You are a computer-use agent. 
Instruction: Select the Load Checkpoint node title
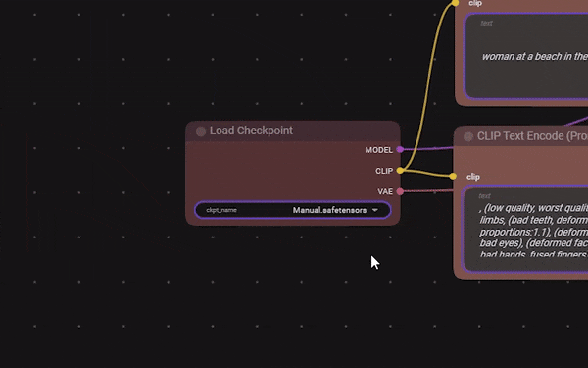coord(251,131)
